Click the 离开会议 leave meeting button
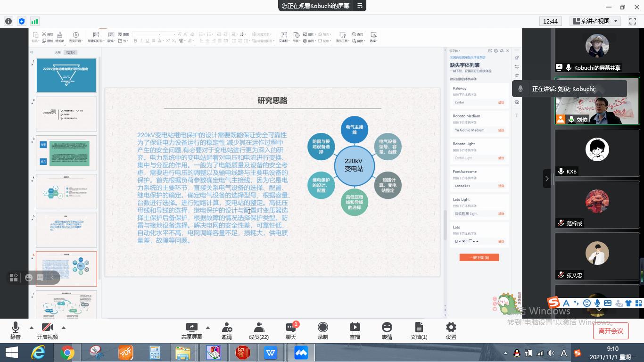 click(611, 331)
